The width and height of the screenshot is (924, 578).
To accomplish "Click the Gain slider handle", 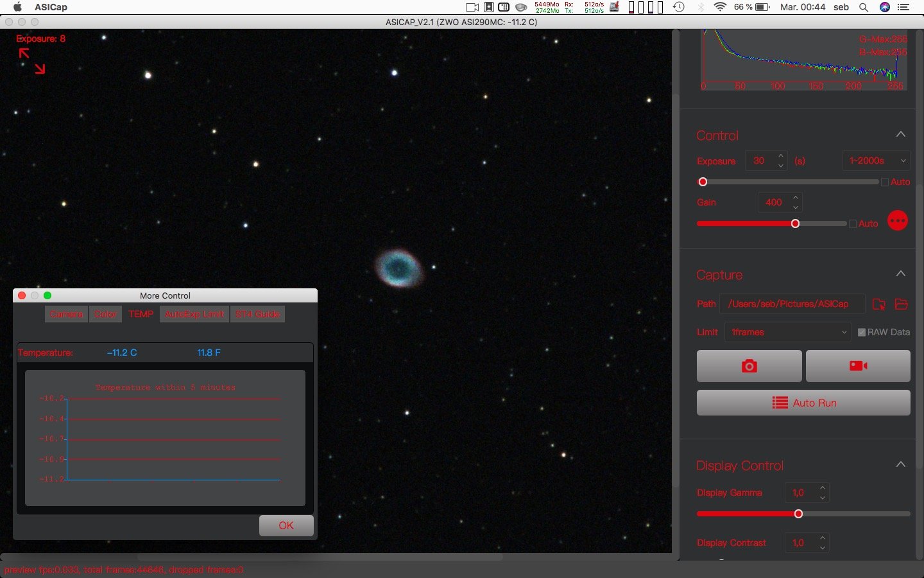I will click(x=795, y=223).
